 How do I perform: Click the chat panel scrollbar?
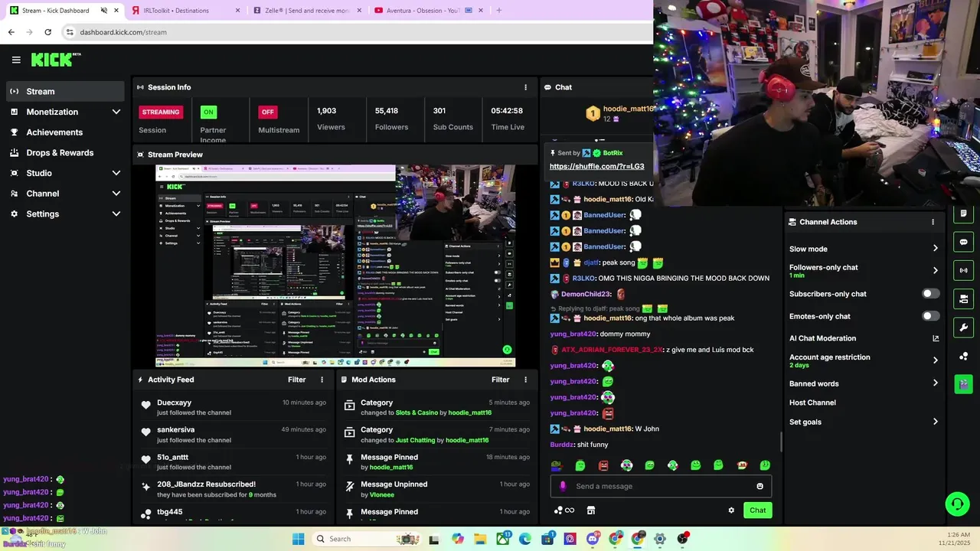781,441
